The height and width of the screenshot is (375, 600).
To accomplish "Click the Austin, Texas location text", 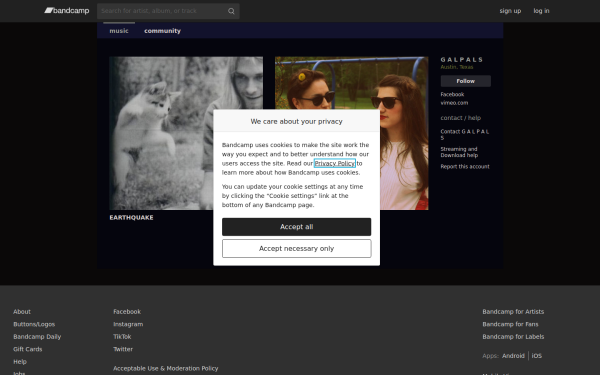I will 457,67.
